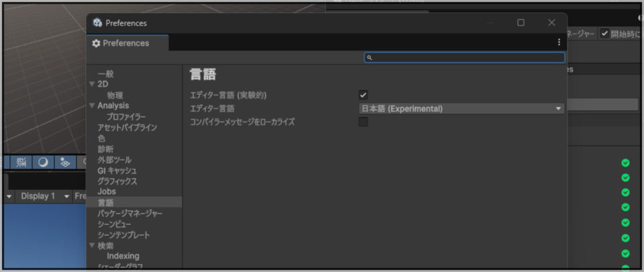This screenshot has width=644, height=272.
Task: Toggle the 開始時に checkbox at top right
Action: [x=604, y=34]
